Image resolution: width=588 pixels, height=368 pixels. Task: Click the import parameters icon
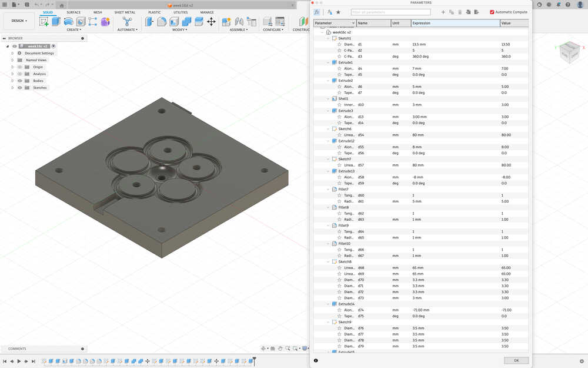[468, 12]
